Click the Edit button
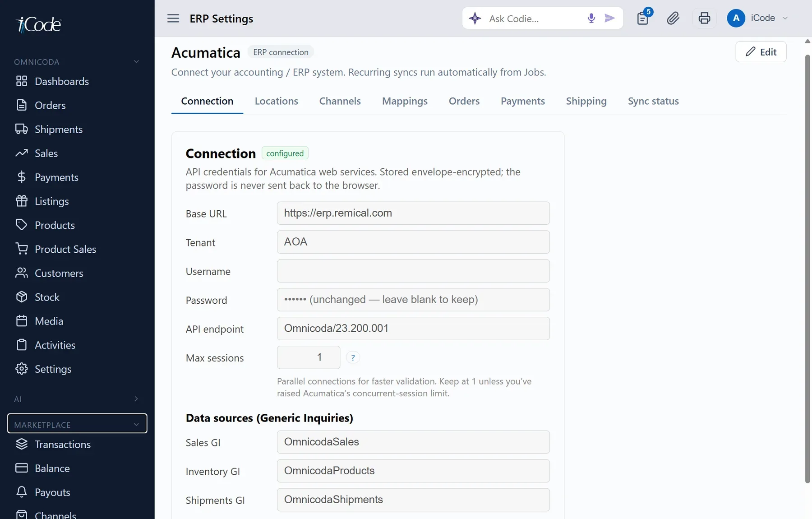 click(761, 52)
